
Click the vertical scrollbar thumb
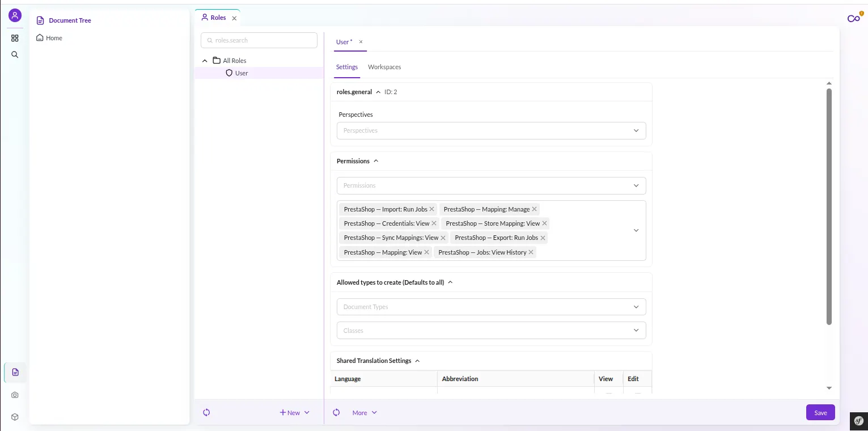pyautogui.click(x=829, y=206)
